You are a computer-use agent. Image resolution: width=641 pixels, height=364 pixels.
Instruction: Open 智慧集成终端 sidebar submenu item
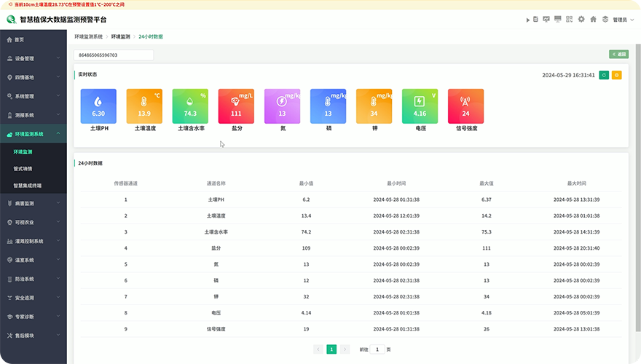(28, 185)
